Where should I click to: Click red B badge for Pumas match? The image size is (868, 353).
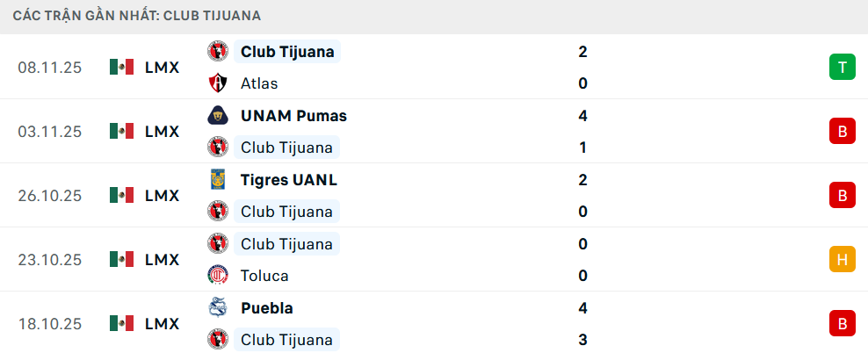[x=842, y=131]
